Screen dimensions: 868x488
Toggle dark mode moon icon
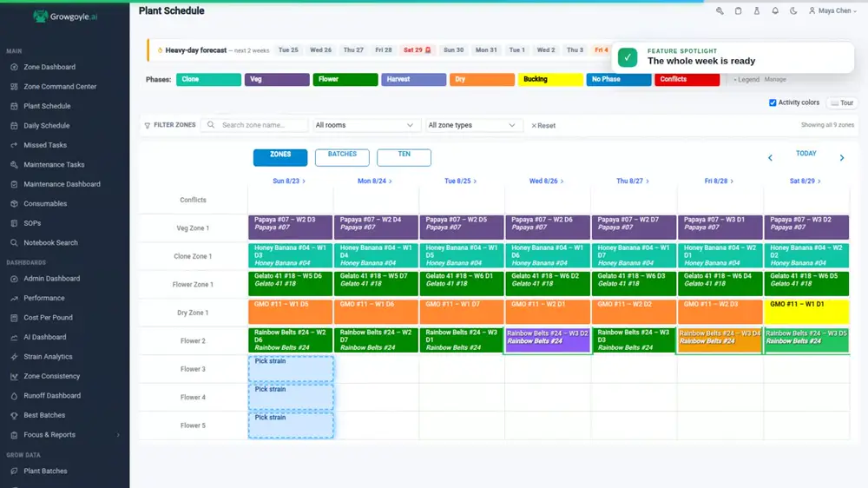point(793,10)
